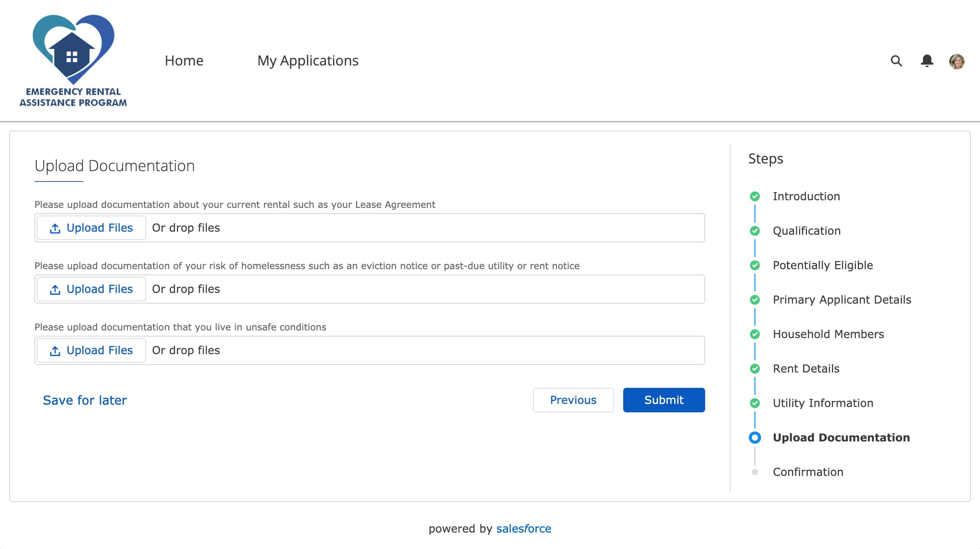
Task: Submit the application
Action: pos(664,400)
